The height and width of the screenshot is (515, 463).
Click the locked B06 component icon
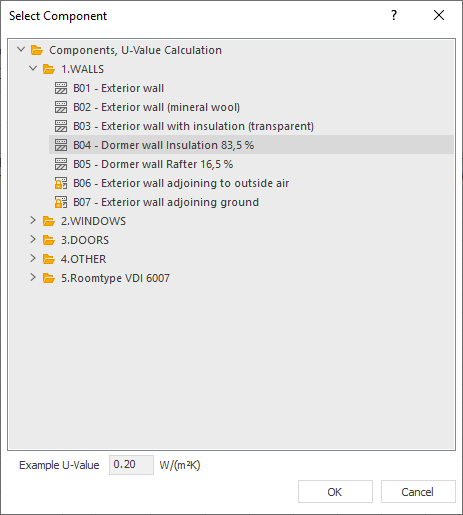click(x=61, y=183)
